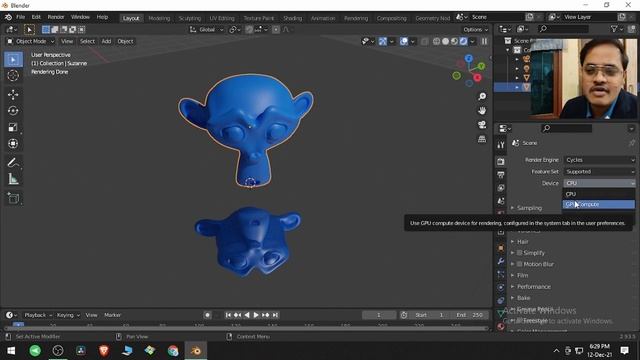Open the Tool properties tab
This screenshot has height=360, width=640.
coord(501,145)
